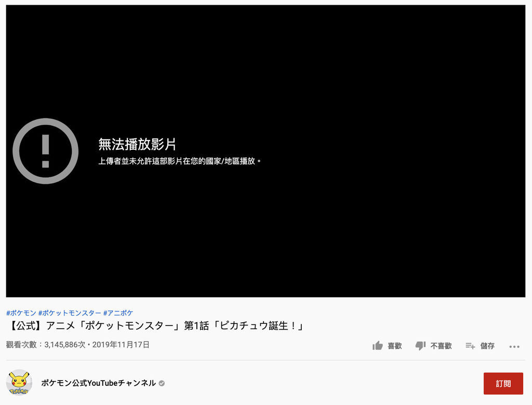Screen dimensions: 532x405
Task: Open the ポケモン公式YouTubeチャンネル channel link
Action: click(x=98, y=383)
